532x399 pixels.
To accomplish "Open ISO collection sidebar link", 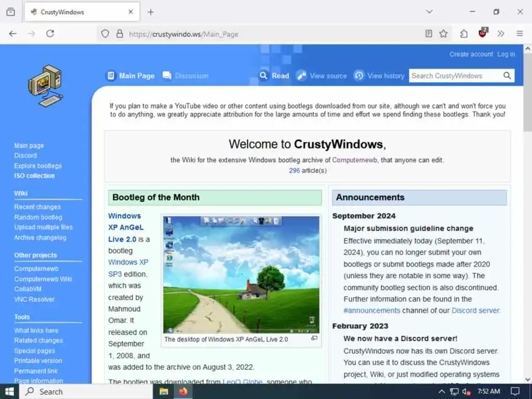I will pyautogui.click(x=34, y=176).
